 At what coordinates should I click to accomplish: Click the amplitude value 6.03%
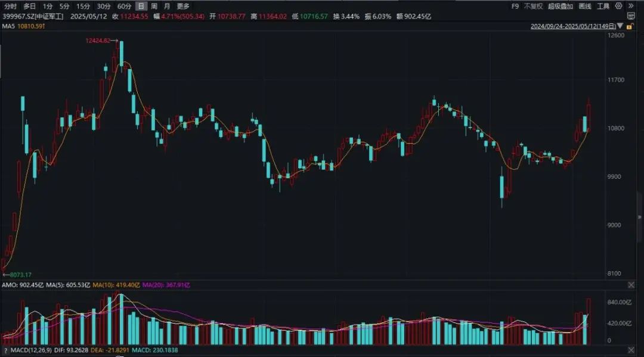click(x=382, y=17)
